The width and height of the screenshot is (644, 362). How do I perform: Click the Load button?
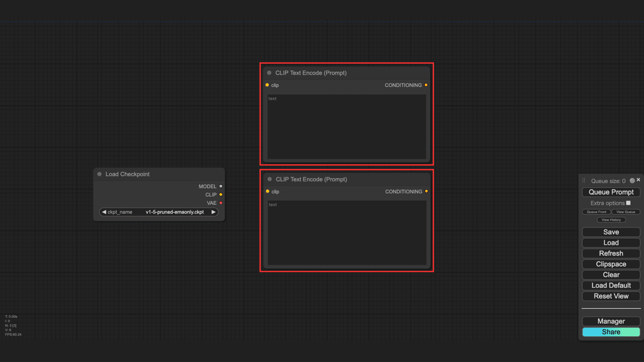pyautogui.click(x=611, y=243)
